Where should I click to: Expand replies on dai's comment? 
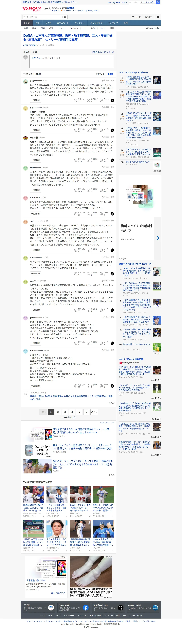[35, 274]
